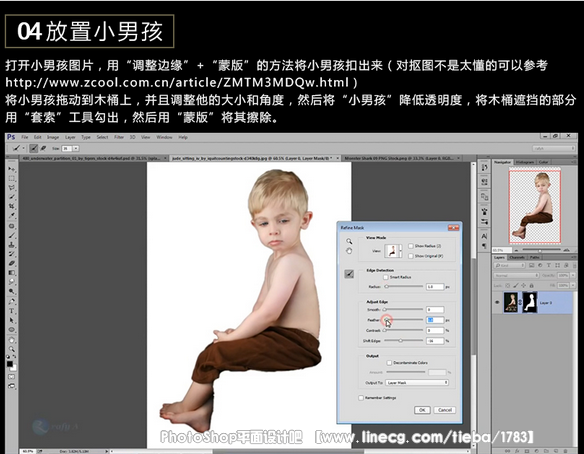Viewport: 584px width, 454px height.
Task: Open the Character panel icon
Action: (x=484, y=236)
